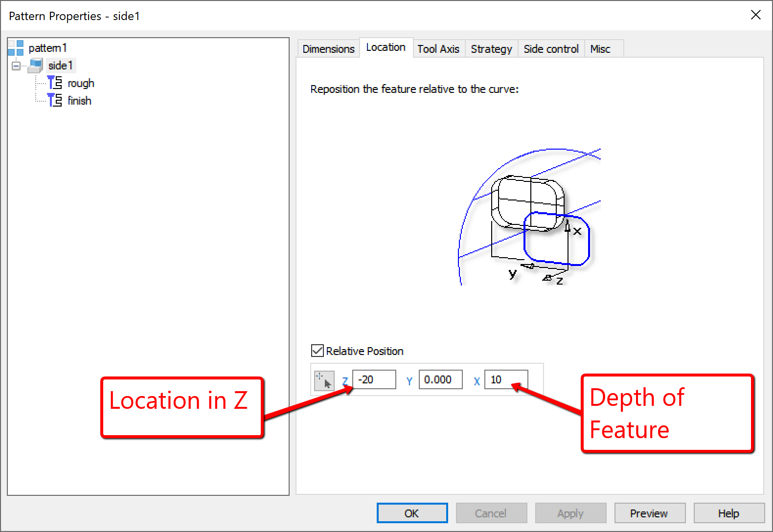Screen dimensions: 773x532
Task: Click the pick location cursor icon
Action: click(324, 380)
